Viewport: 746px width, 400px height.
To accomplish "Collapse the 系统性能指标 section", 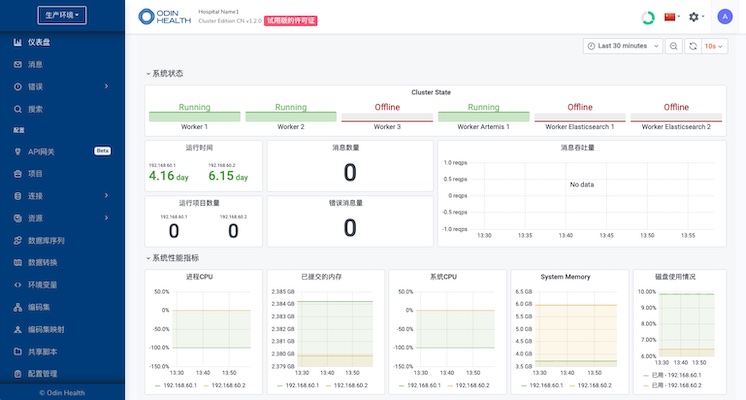I will coord(172,258).
